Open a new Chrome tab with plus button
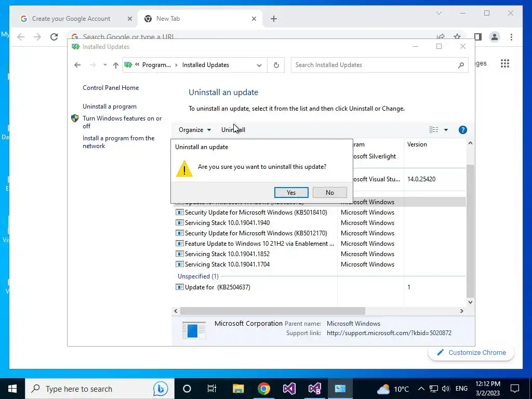The image size is (532, 399). click(x=273, y=19)
